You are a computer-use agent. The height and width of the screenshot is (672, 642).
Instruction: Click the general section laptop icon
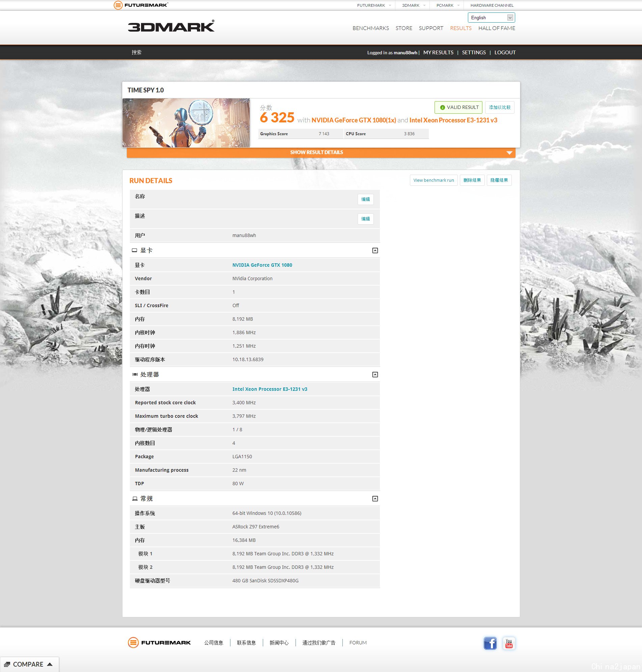135,499
